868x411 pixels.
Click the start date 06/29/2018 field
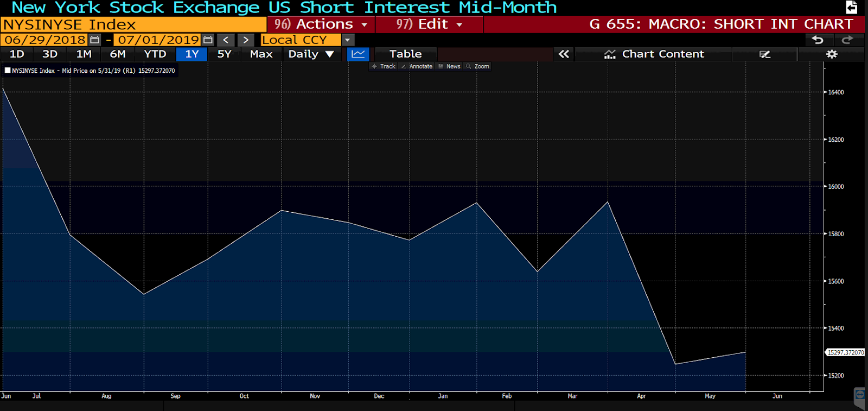click(x=45, y=40)
